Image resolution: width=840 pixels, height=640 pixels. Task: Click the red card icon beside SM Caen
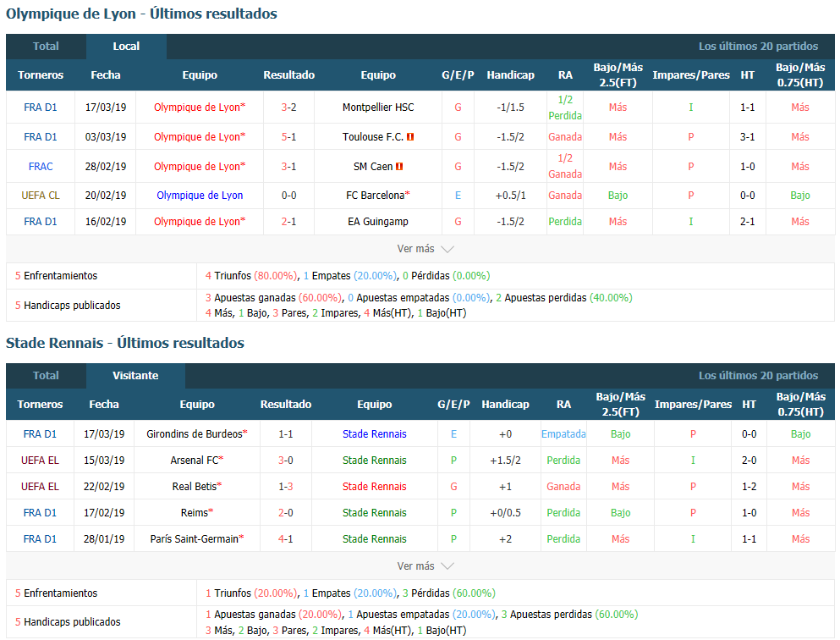point(399,166)
